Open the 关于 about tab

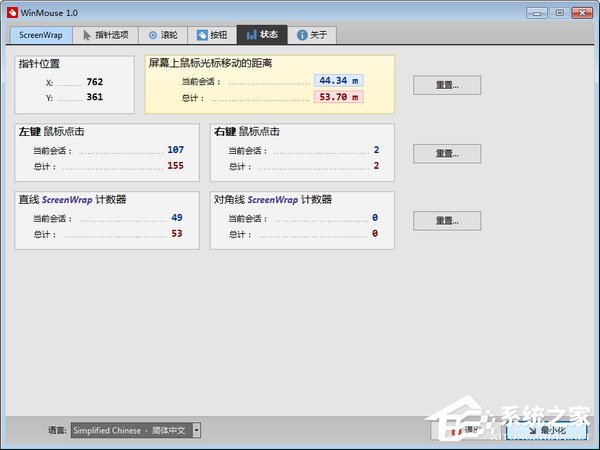(x=313, y=35)
